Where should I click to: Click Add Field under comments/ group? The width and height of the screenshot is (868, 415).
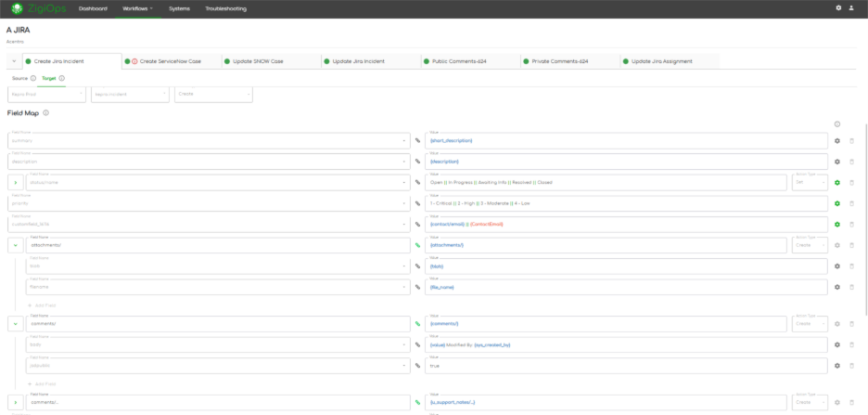[x=42, y=384]
